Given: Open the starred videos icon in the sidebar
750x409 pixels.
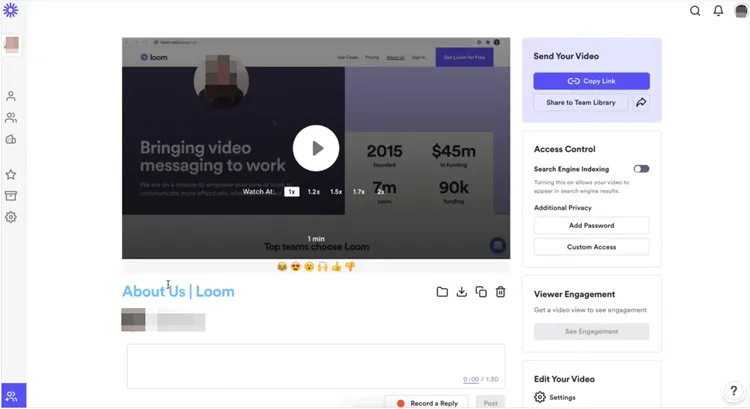Looking at the screenshot, I should [x=11, y=175].
